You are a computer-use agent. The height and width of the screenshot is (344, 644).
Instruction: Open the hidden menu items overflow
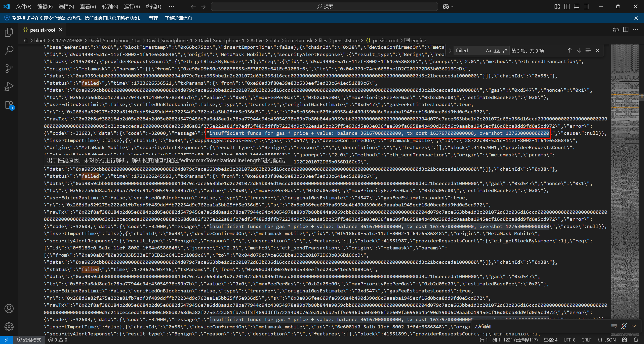tap(171, 7)
